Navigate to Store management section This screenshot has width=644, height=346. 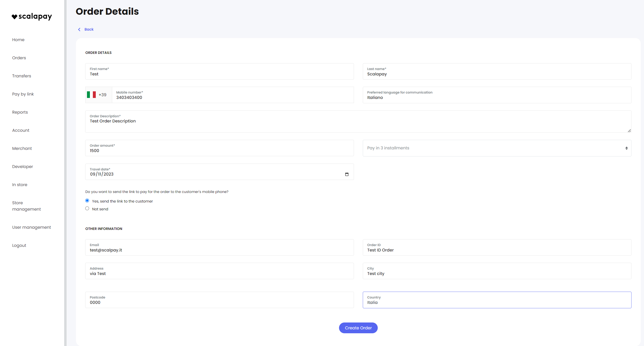coord(26,206)
